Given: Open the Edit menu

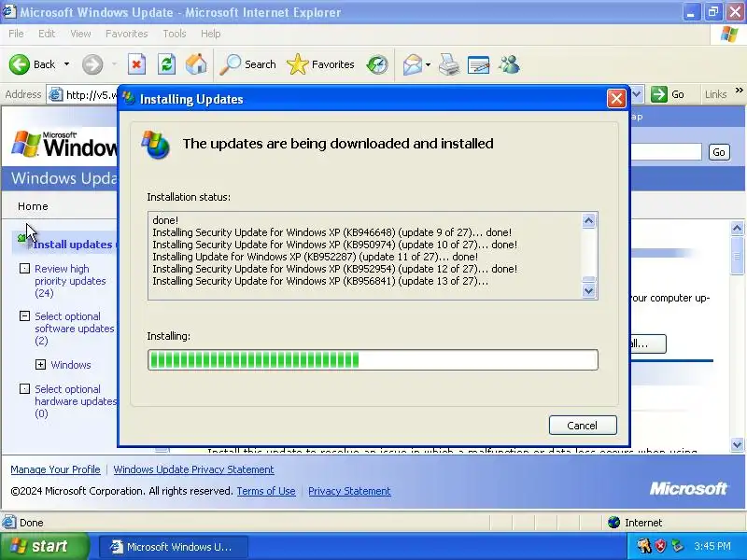Looking at the screenshot, I should coord(47,34).
